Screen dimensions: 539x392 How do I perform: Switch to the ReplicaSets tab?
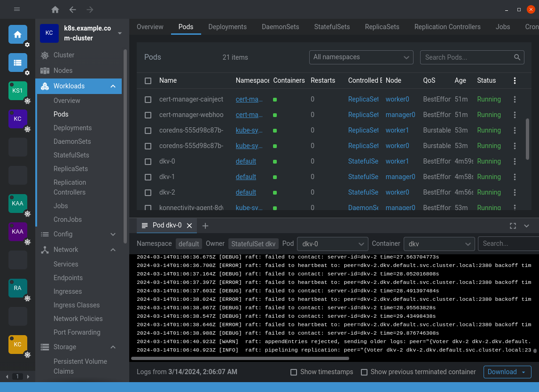[x=382, y=27]
